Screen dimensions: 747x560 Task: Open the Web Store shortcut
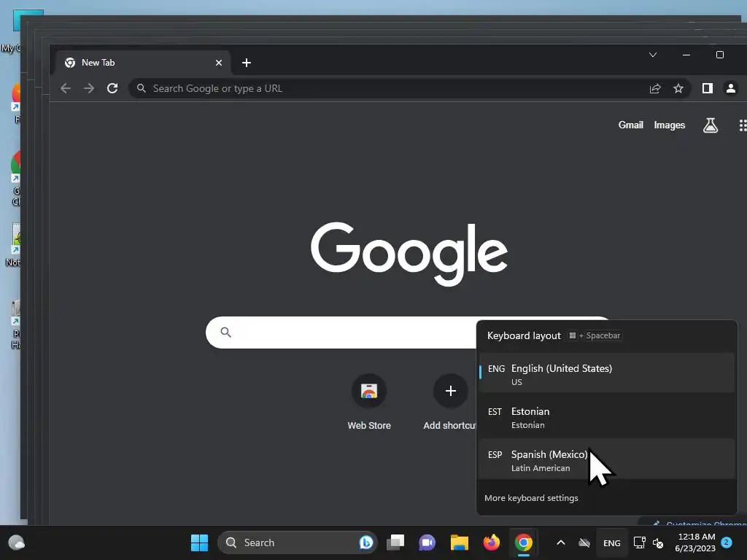pyautogui.click(x=369, y=402)
